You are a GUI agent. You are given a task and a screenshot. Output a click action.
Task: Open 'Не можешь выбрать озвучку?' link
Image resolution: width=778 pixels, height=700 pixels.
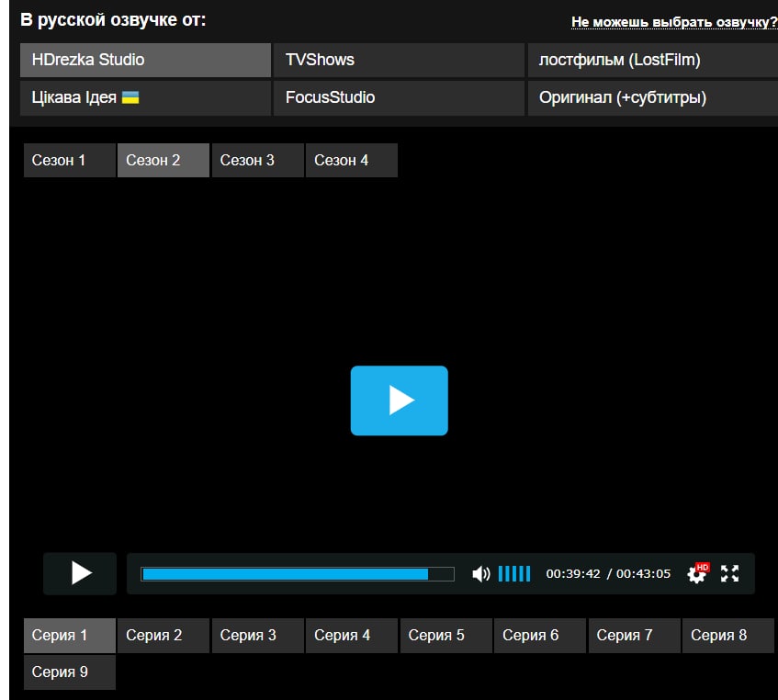pyautogui.click(x=674, y=22)
